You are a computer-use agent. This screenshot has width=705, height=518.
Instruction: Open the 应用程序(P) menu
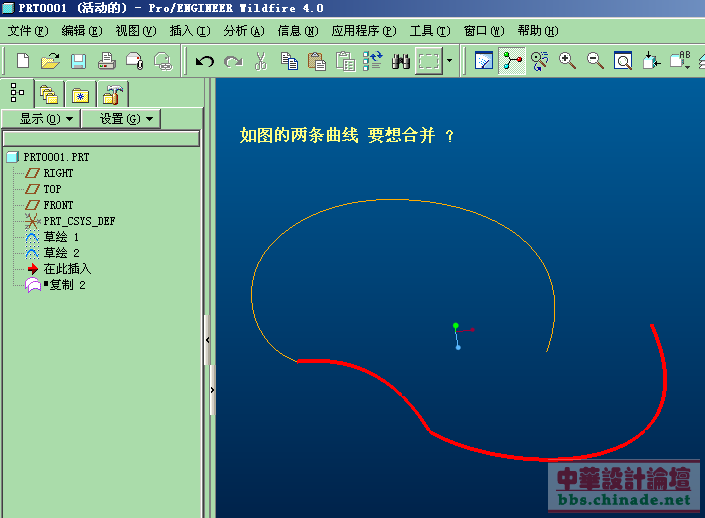click(364, 31)
